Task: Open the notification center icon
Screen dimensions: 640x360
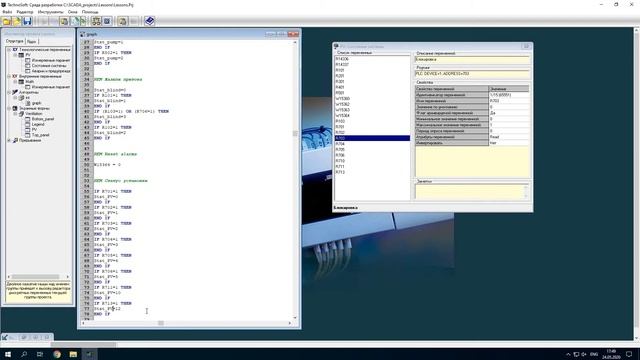Action: (629, 354)
